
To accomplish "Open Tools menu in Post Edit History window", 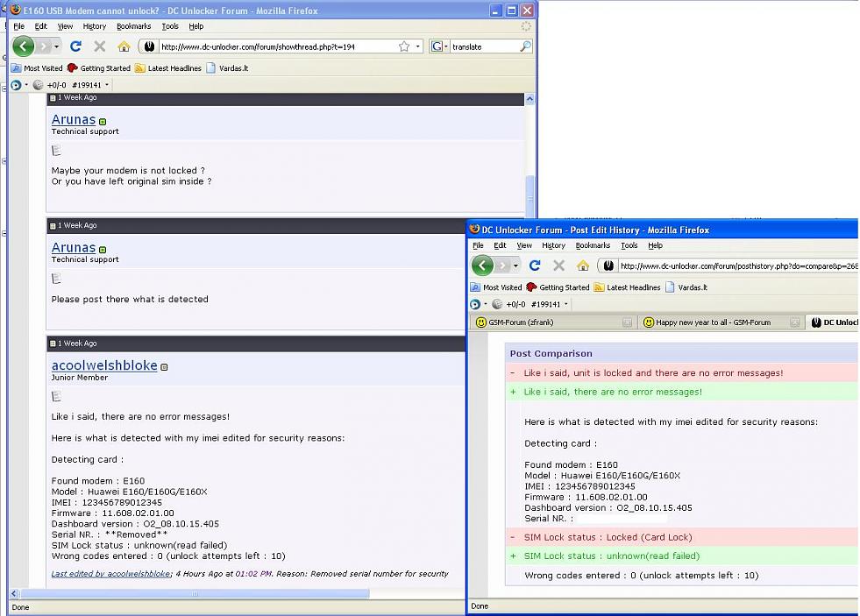I will pos(629,245).
